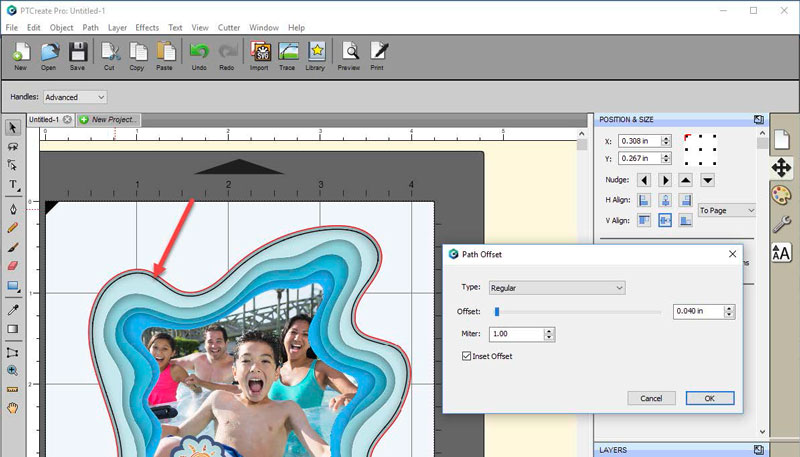The width and height of the screenshot is (800, 457).
Task: Select the Node edit tool
Action: (13, 165)
